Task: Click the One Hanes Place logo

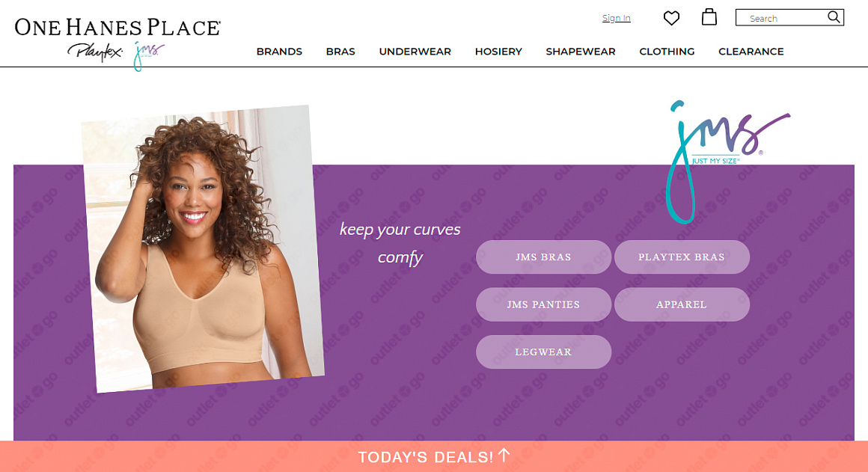Action: tap(117, 27)
